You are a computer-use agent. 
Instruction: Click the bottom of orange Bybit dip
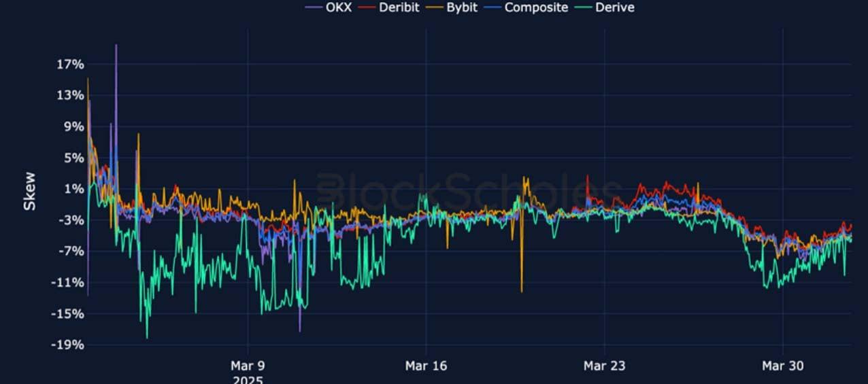(522, 291)
